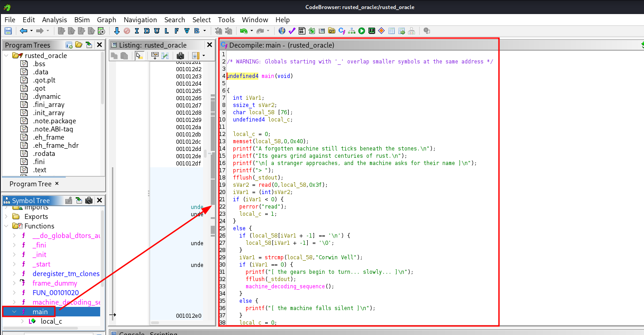Click the Save program floppy disk icon
Viewport: 644px width, 335px height.
(8, 31)
